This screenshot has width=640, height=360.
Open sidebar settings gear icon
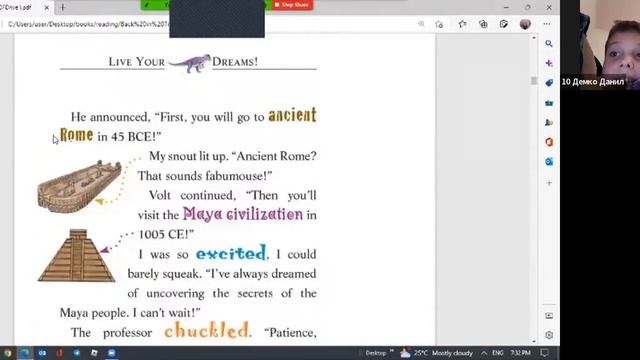click(549, 335)
